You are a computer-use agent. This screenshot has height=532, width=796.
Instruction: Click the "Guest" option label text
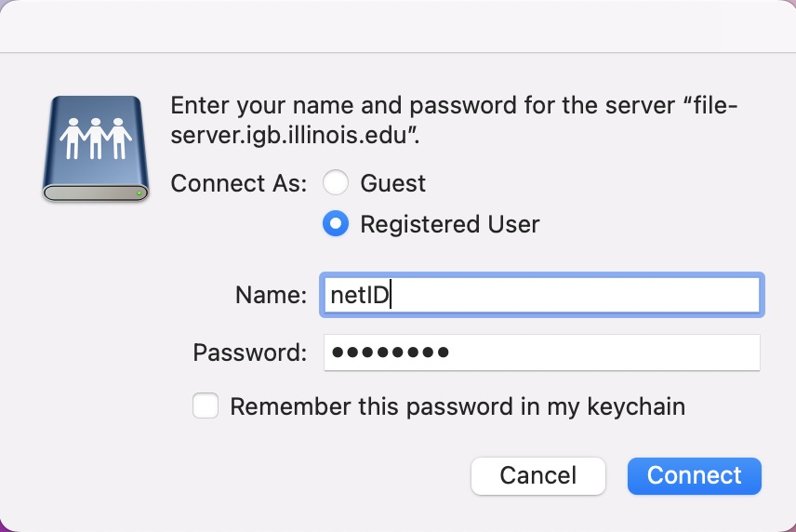pos(392,183)
